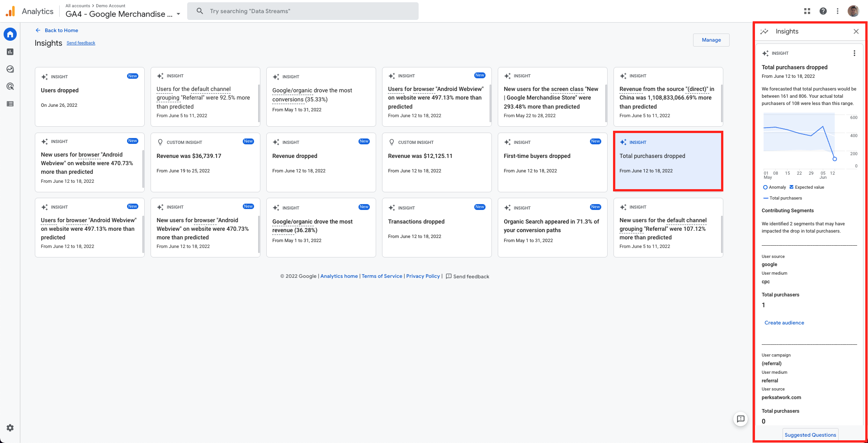The height and width of the screenshot is (443, 868).
Task: Click the Manage button
Action: coord(711,40)
